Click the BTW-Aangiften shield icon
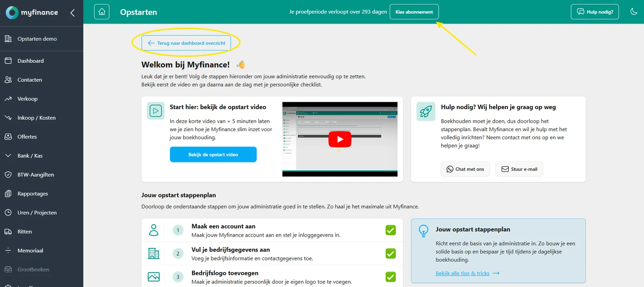The width and height of the screenshot is (644, 287). [8, 174]
